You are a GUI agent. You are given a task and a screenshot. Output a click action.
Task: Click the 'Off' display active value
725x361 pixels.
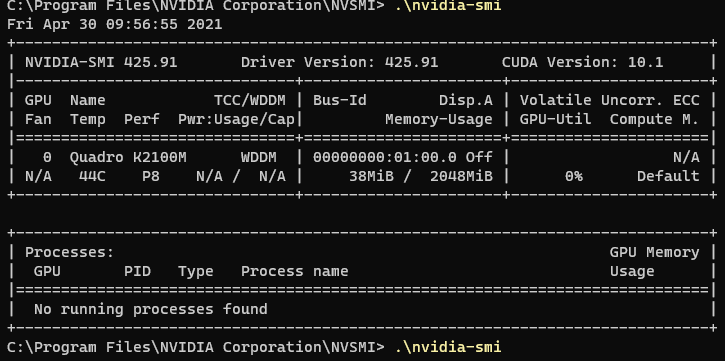click(479, 158)
